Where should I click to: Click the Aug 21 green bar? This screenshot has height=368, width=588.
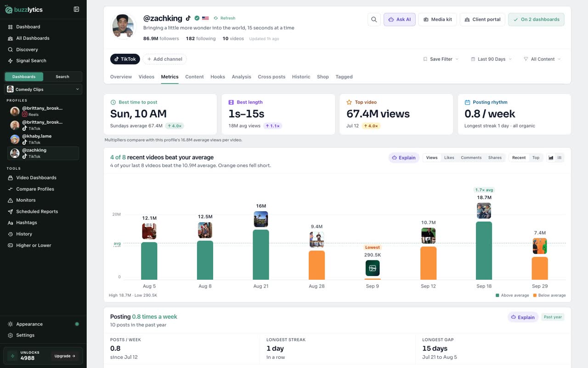point(261,254)
